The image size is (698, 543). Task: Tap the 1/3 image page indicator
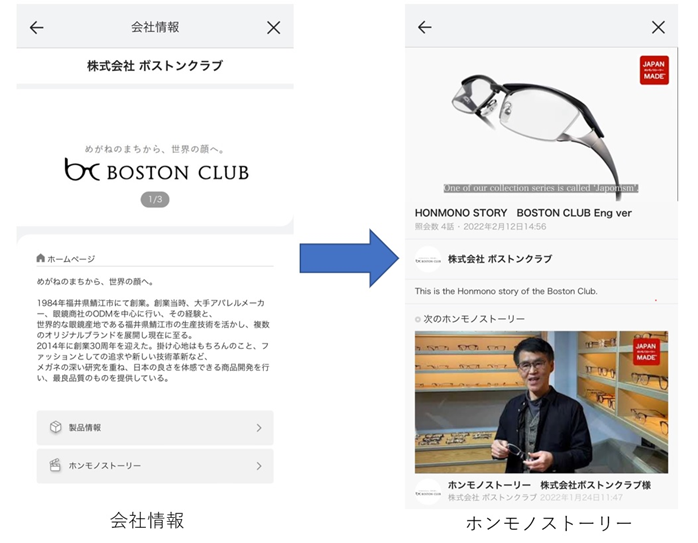(x=155, y=199)
